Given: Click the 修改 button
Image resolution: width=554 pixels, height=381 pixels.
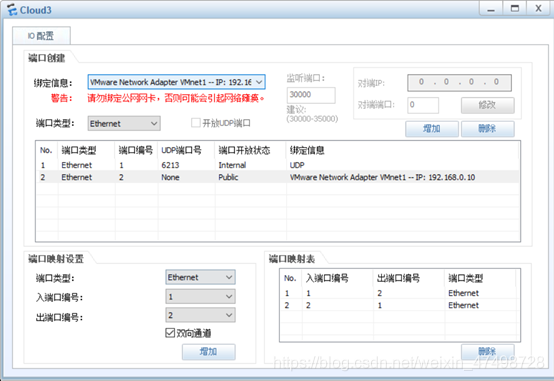Looking at the screenshot, I should (x=488, y=105).
